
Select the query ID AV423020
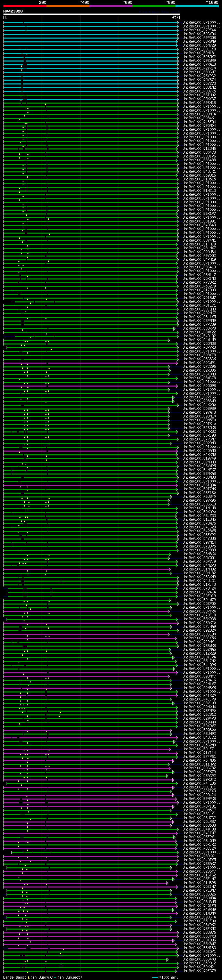click(x=13, y=11)
